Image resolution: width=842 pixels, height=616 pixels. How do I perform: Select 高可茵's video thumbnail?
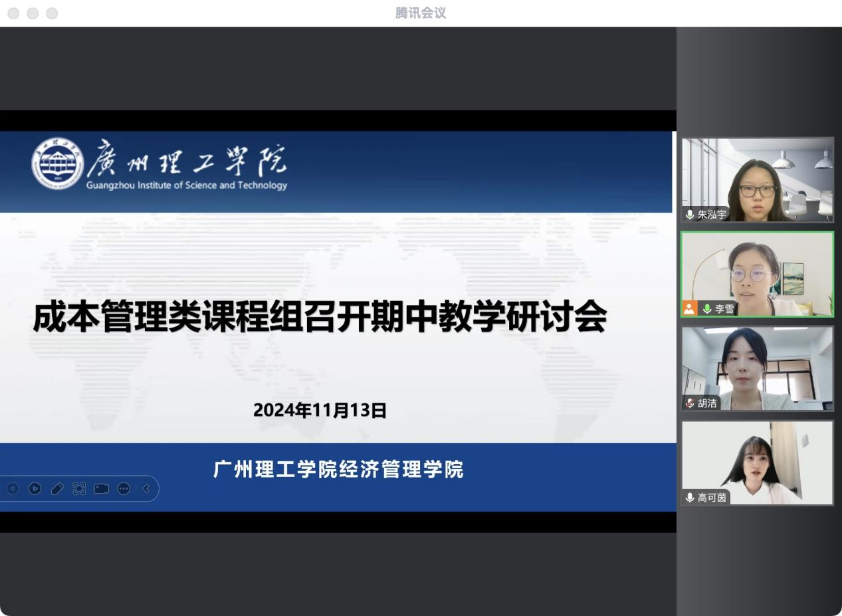757,462
